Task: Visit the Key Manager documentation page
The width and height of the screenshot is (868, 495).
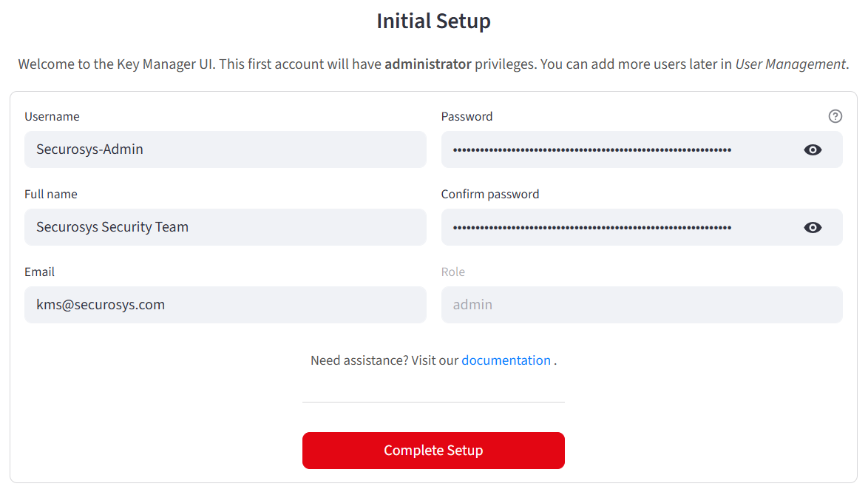Action: click(506, 360)
